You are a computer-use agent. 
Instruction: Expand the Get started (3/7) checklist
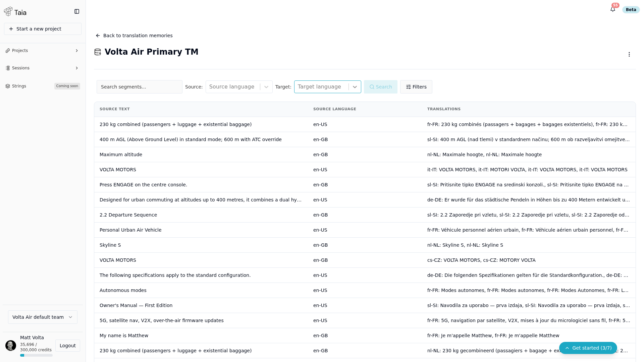(x=588, y=348)
